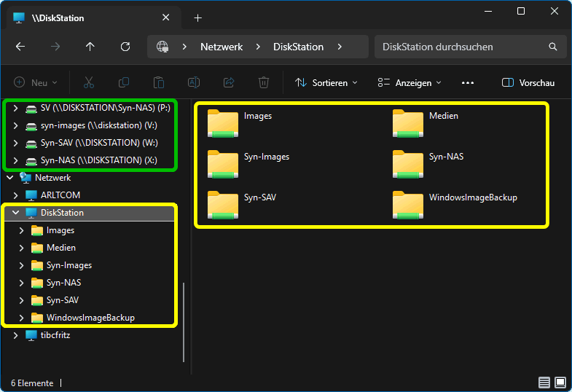
Task: Open the Anzeigen dropdown menu
Action: click(x=410, y=82)
